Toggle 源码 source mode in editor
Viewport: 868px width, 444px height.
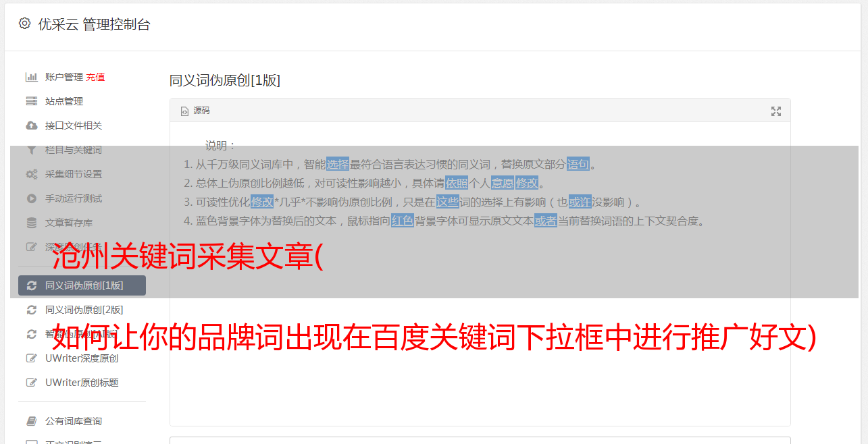pos(195,111)
